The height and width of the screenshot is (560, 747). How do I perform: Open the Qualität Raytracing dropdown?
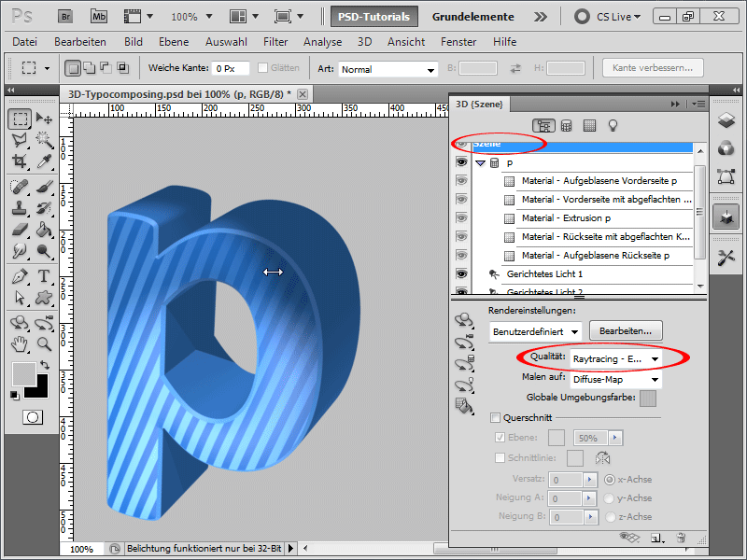pyautogui.click(x=616, y=359)
